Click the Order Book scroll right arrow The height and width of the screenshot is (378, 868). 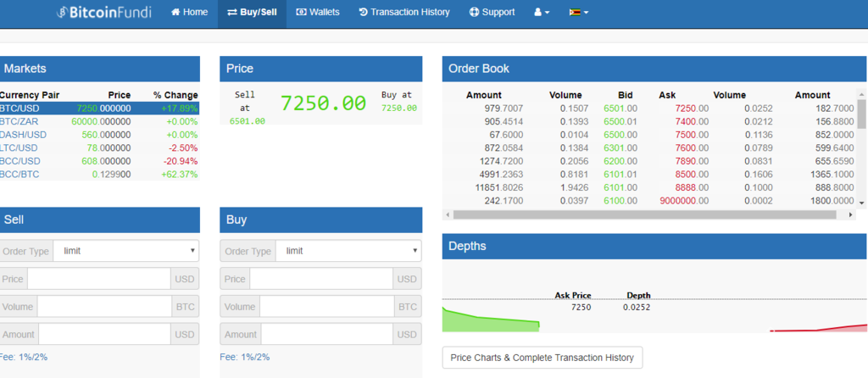[x=851, y=214]
